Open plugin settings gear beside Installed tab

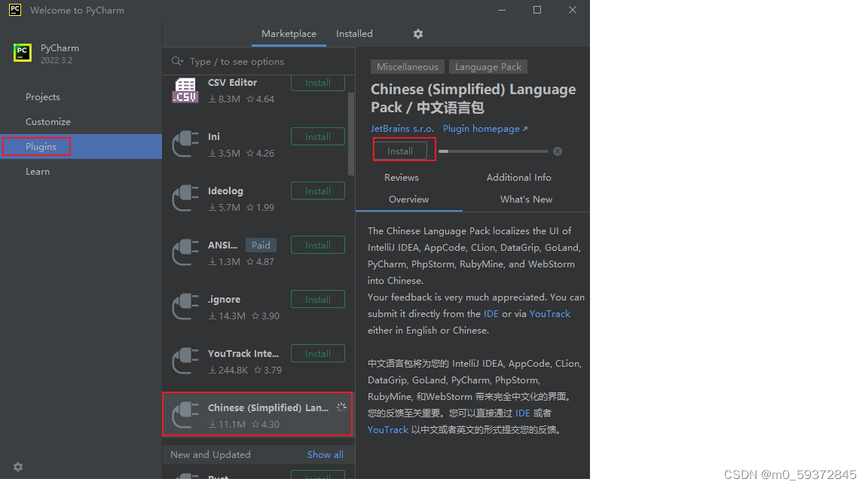click(x=418, y=34)
